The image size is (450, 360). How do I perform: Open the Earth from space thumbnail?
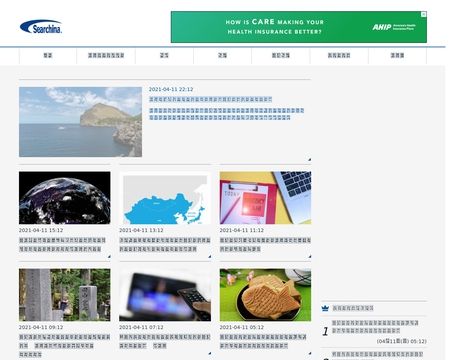click(65, 198)
